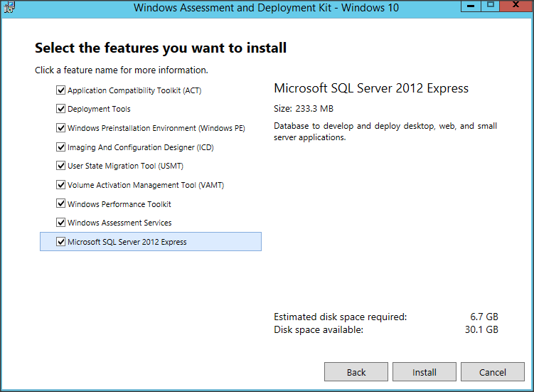Toggle the Windows Assessment Services checkbox
534x392 pixels.
tap(60, 223)
